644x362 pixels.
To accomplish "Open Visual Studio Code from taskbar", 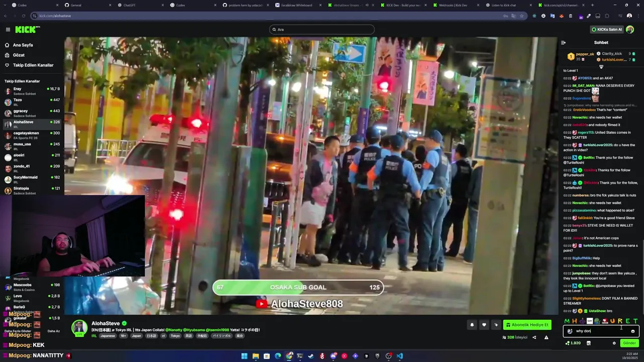I will tap(399, 356).
